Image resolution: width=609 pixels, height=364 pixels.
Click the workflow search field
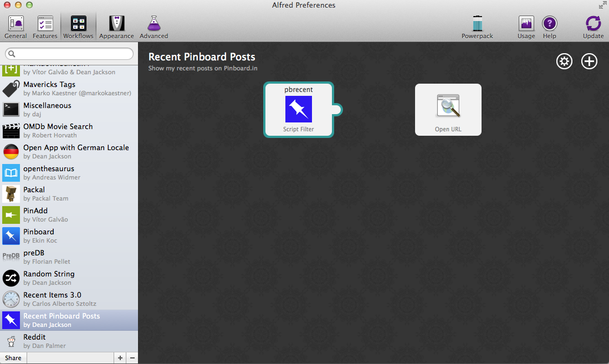(x=69, y=54)
